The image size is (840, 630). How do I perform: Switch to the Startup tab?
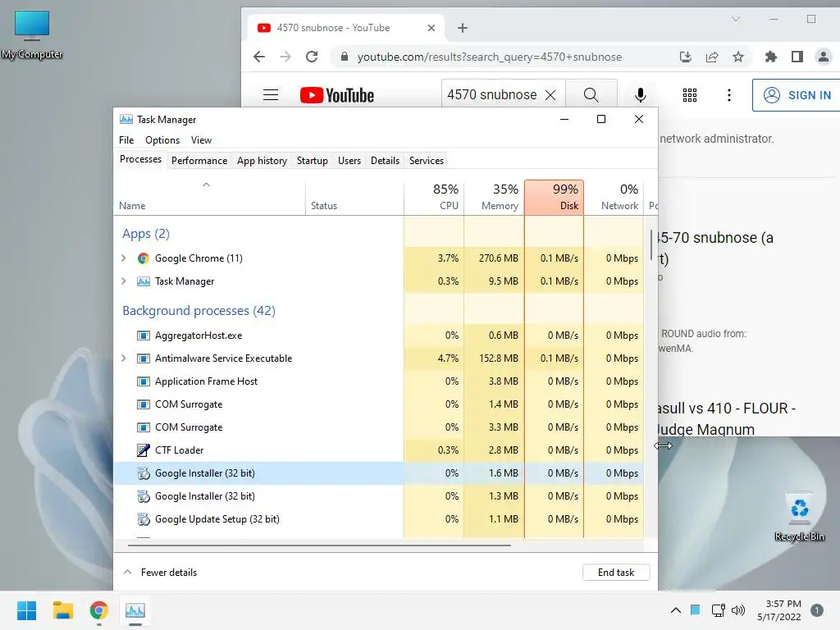tap(313, 161)
